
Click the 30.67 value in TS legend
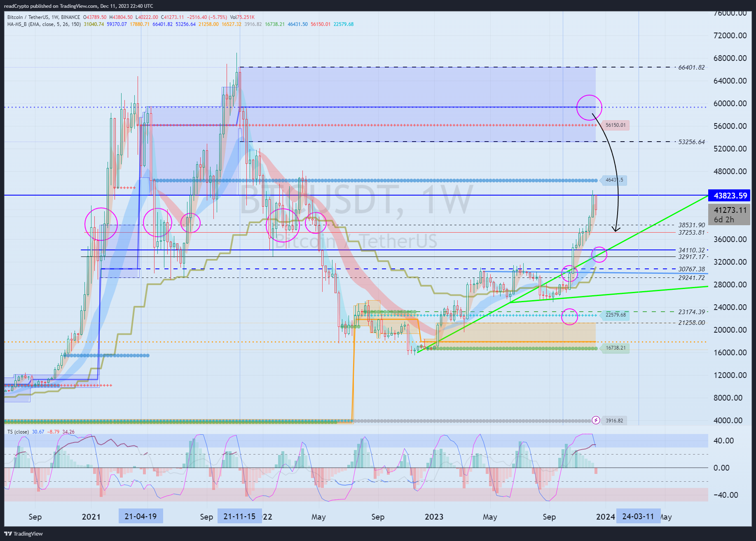pyautogui.click(x=38, y=432)
